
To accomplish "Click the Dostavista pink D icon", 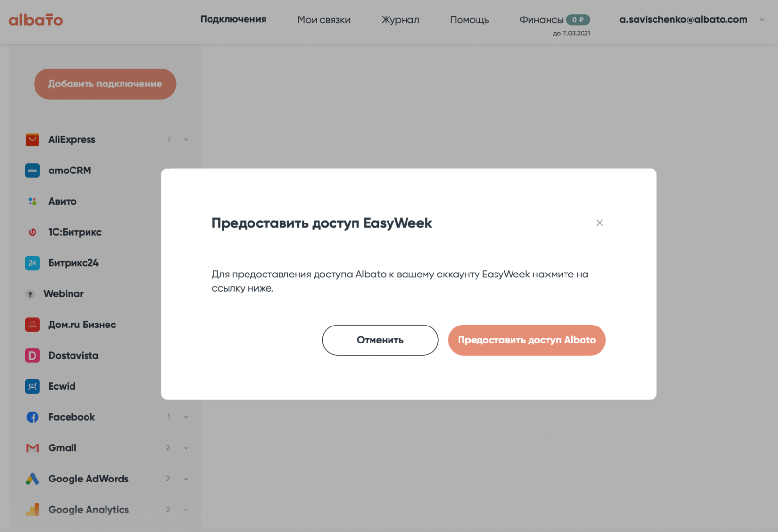I will [x=32, y=356].
